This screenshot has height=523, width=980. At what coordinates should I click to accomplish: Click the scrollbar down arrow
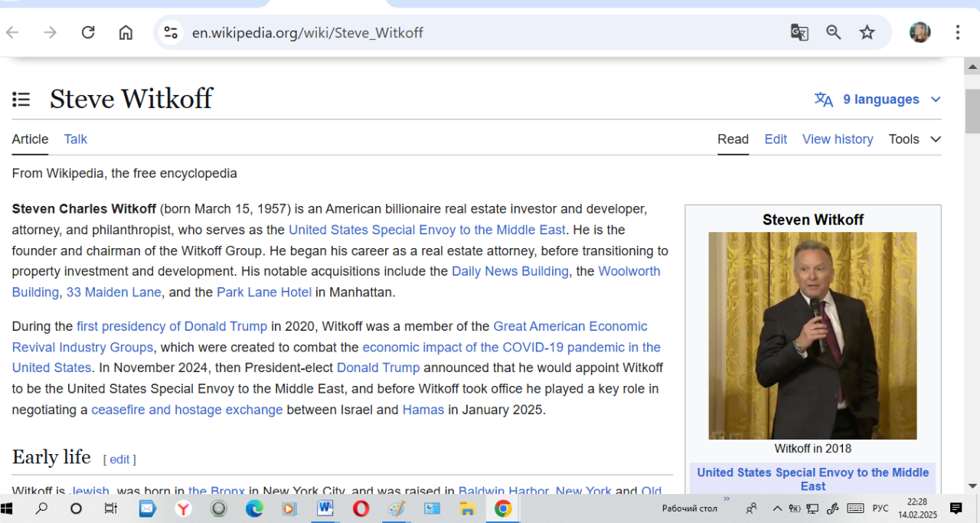click(972, 485)
